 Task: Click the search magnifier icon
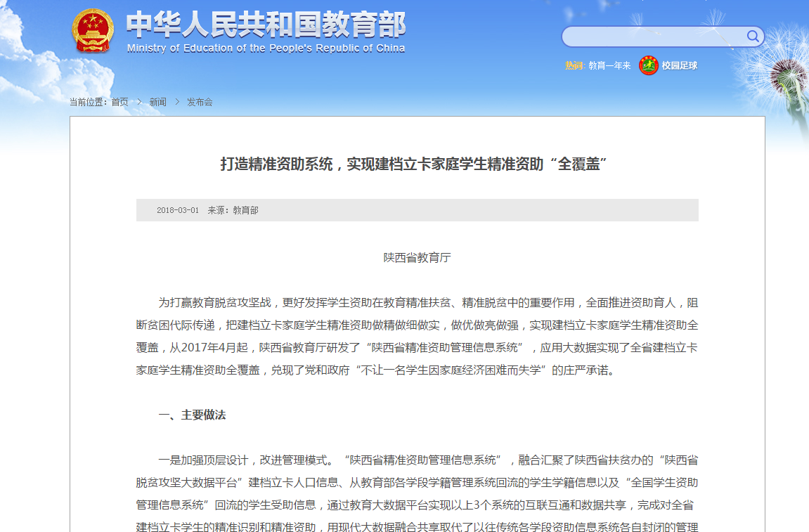(x=752, y=37)
